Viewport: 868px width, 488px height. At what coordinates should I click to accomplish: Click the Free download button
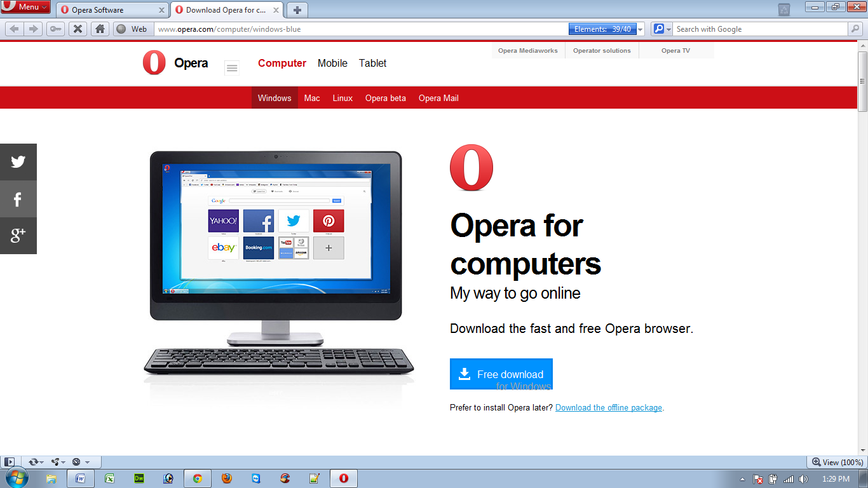coord(501,374)
